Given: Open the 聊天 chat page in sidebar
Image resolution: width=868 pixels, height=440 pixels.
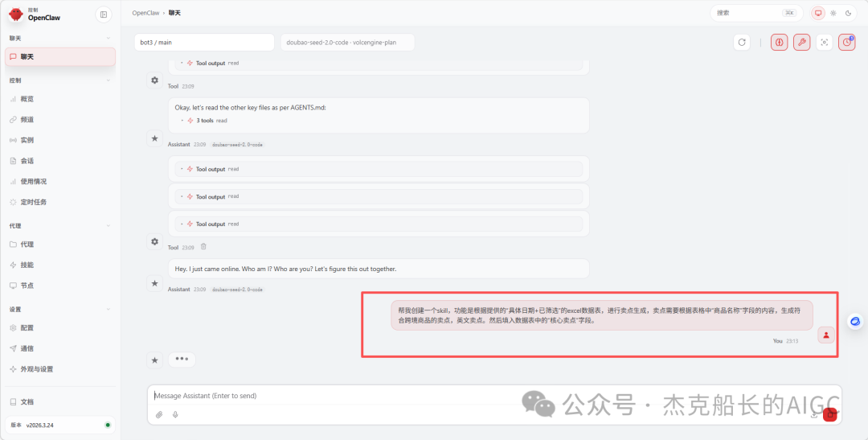Looking at the screenshot, I should [60, 56].
